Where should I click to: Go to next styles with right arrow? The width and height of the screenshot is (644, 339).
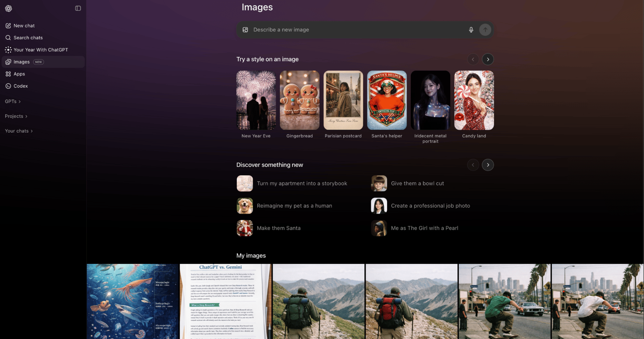[x=488, y=59]
